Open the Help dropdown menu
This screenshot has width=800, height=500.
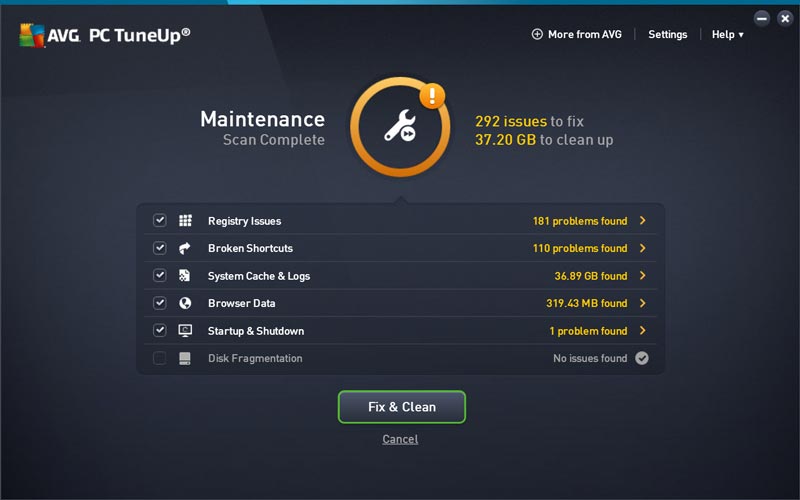[x=728, y=35]
